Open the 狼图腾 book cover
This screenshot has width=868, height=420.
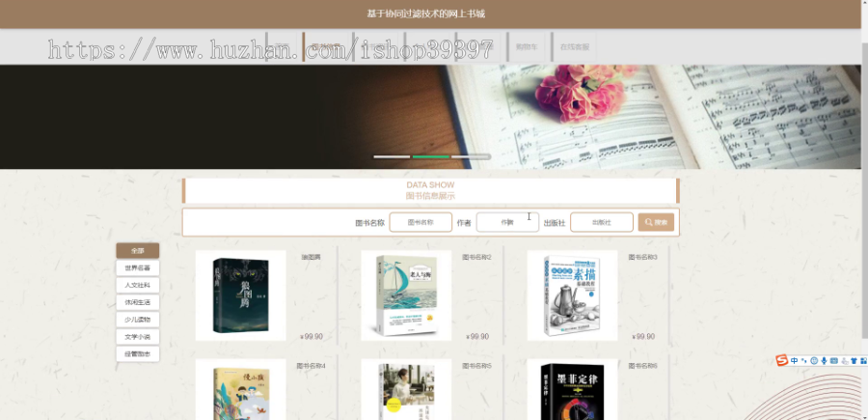[x=241, y=295]
